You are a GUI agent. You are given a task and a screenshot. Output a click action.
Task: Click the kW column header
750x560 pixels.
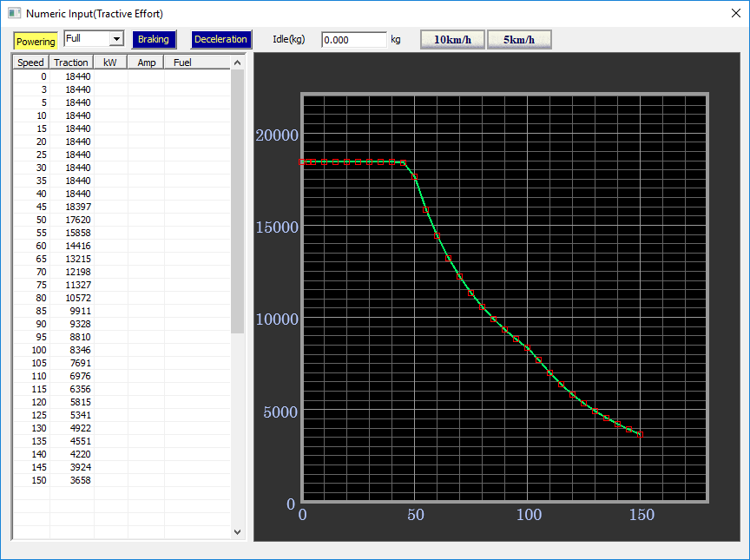pyautogui.click(x=110, y=63)
